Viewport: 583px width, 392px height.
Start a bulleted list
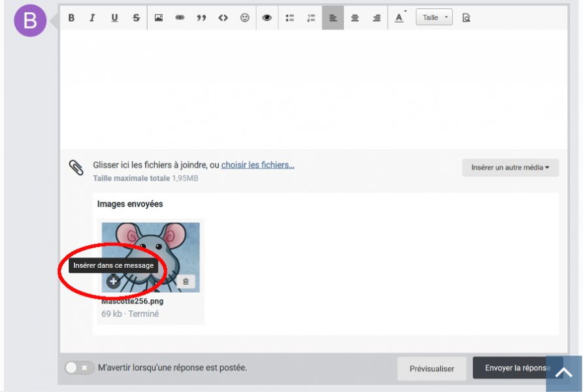pyautogui.click(x=290, y=18)
